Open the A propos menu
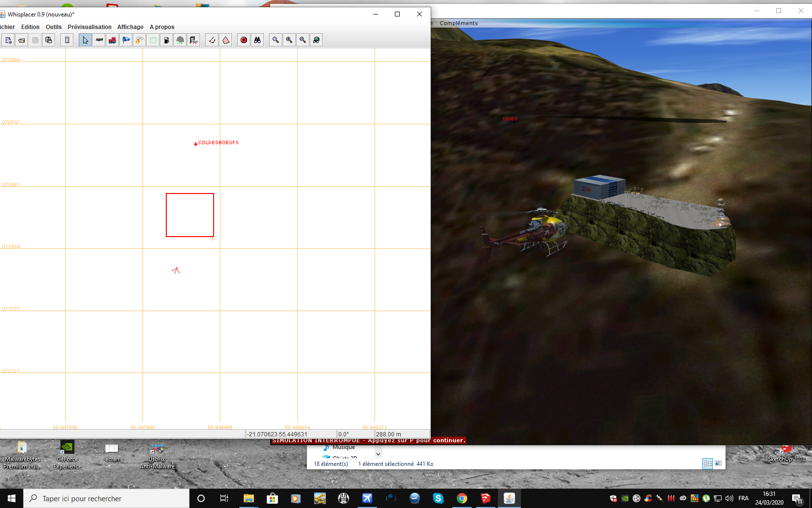 tap(162, 27)
